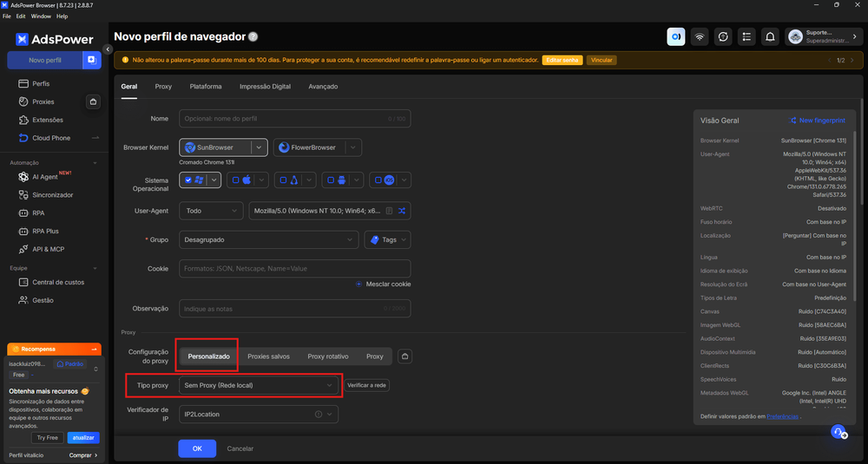Switch to the Proxy tab at top
Viewport: 868px width, 464px height.
pos(163,86)
